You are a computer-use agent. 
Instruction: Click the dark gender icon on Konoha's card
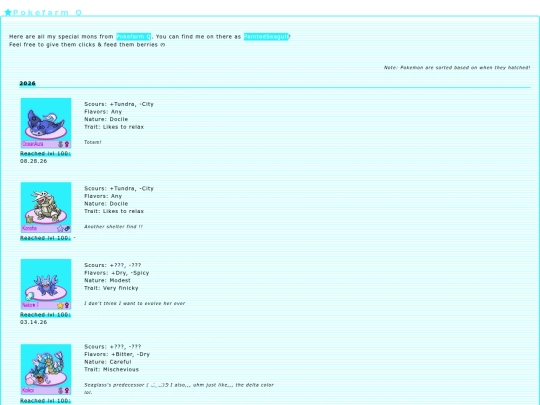[67, 228]
